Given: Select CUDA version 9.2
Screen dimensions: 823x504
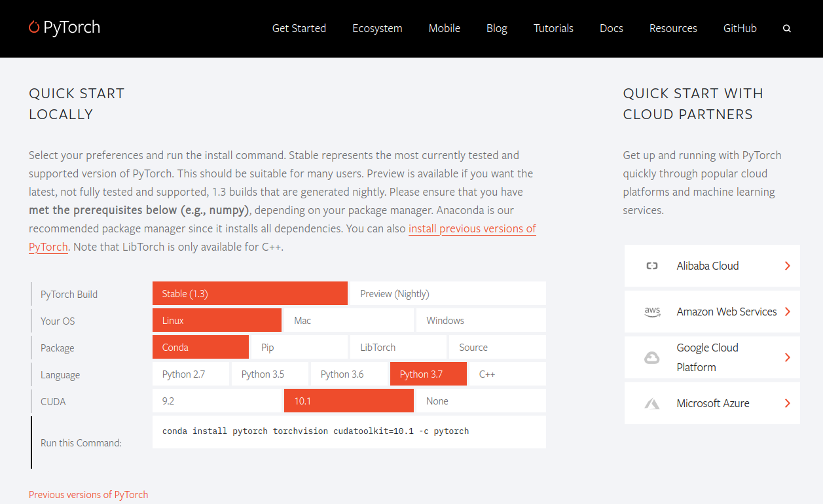Looking at the screenshot, I should [217, 401].
